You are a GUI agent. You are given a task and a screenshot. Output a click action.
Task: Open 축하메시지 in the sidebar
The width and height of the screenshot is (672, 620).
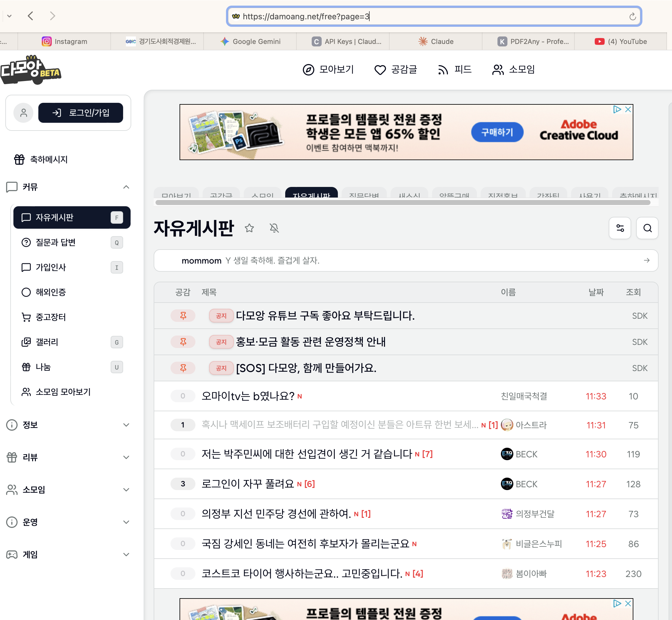41,159
